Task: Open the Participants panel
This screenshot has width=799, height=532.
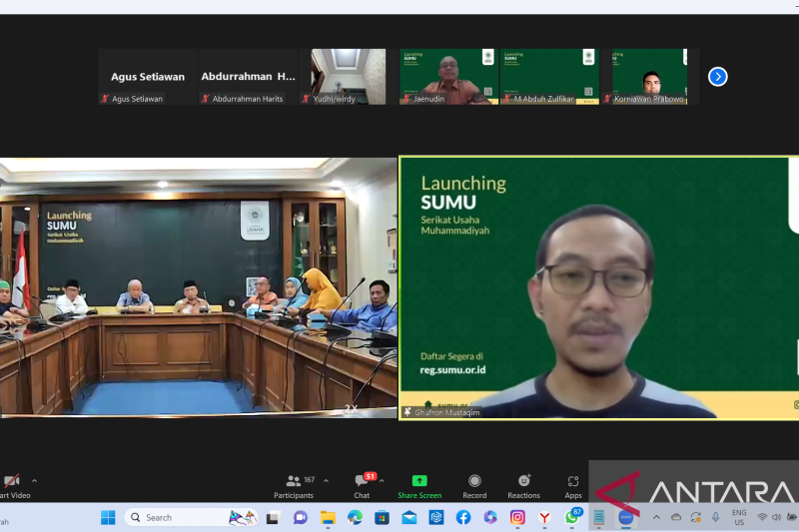Action: pyautogui.click(x=294, y=487)
